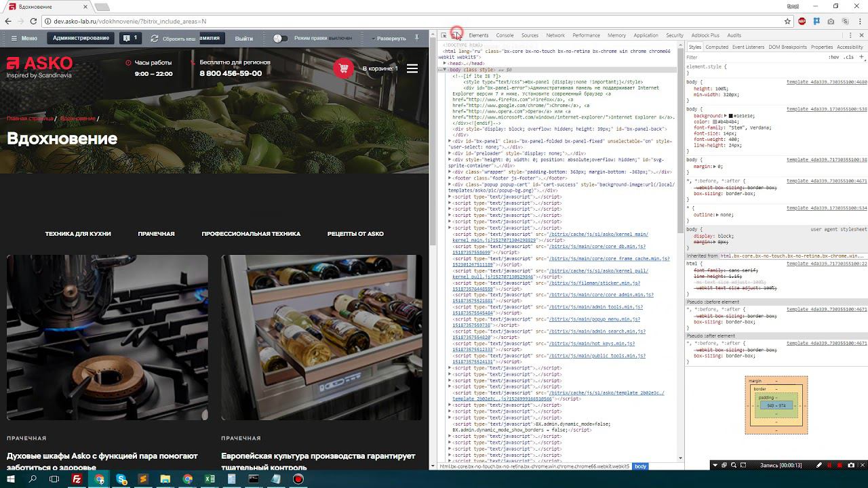Screen dimensions: 868x488
Task: Click the Выйти logout button
Action: pyautogui.click(x=244, y=39)
